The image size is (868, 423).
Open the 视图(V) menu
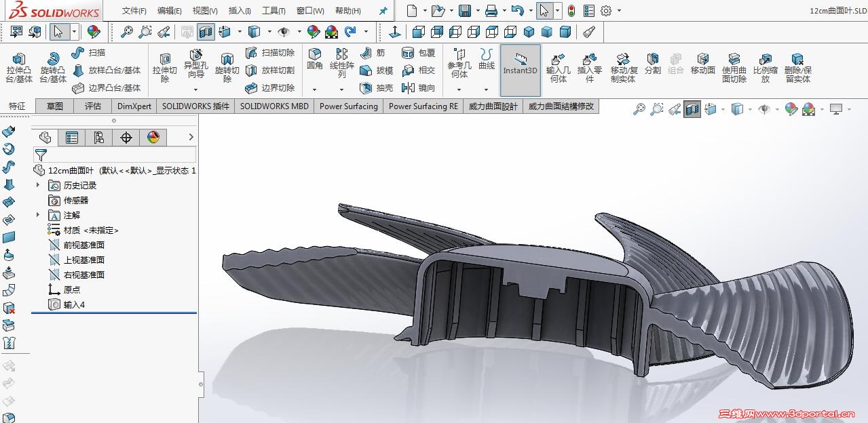click(x=205, y=11)
